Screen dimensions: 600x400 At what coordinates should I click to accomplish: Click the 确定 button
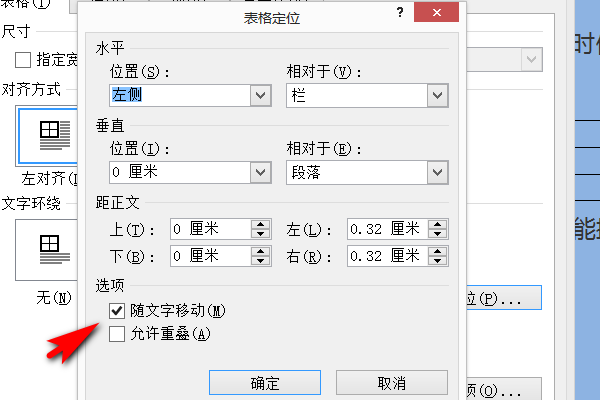click(x=265, y=383)
